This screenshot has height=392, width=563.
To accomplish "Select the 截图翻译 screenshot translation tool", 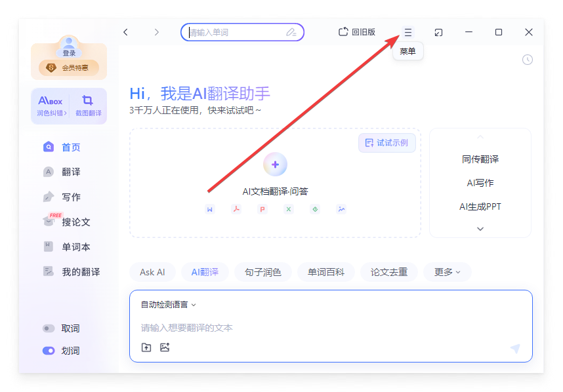I will [x=89, y=106].
